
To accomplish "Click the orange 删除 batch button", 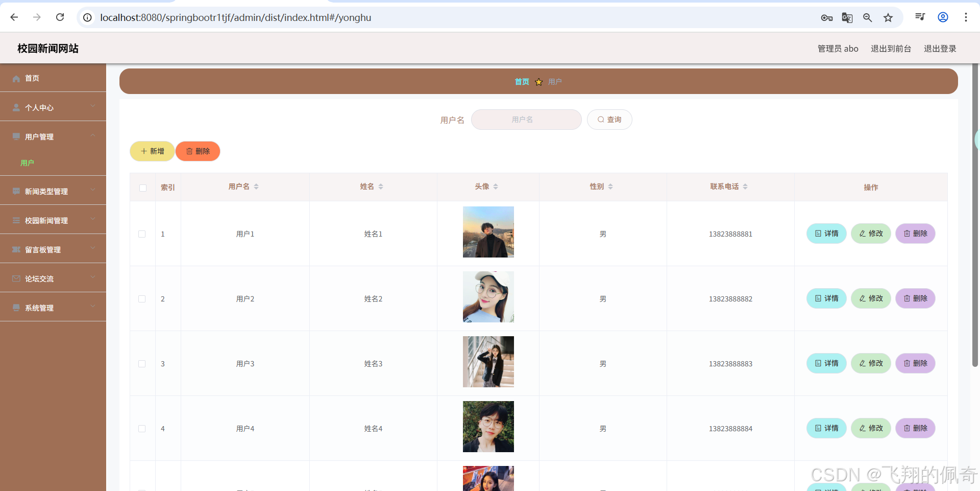I will [x=198, y=151].
